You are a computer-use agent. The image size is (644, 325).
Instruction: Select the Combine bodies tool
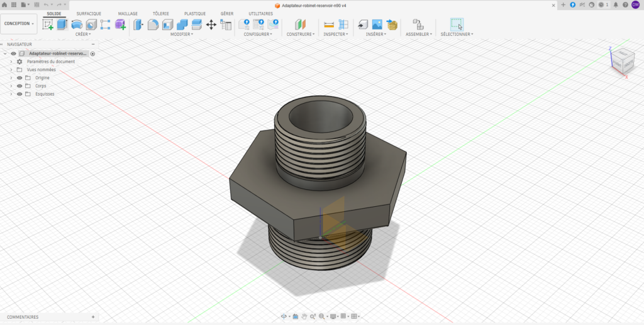point(182,25)
